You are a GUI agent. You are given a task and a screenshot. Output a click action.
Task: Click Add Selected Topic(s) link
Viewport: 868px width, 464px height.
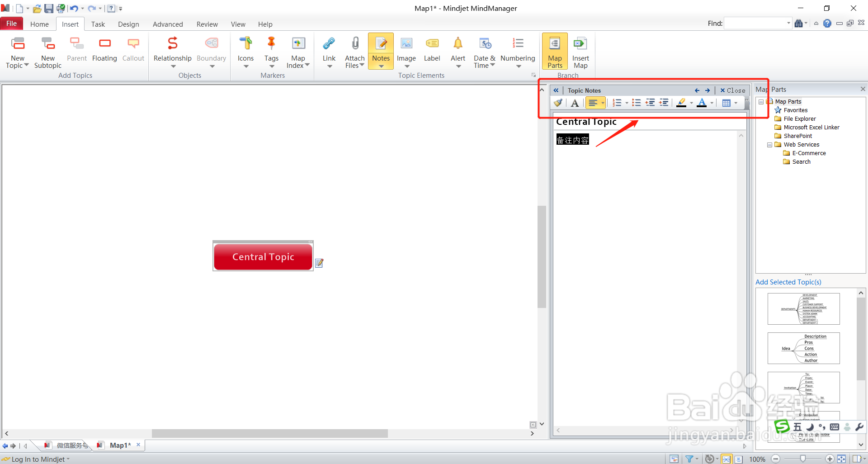coord(788,282)
